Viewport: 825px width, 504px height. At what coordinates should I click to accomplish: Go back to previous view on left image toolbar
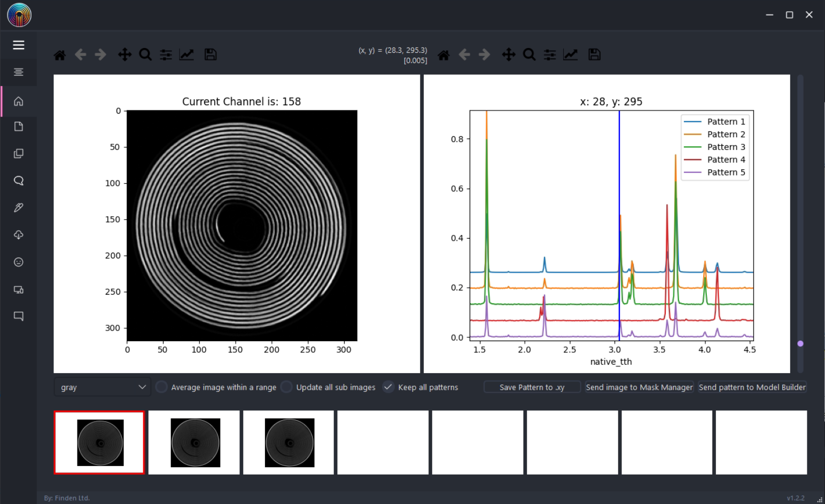80,54
